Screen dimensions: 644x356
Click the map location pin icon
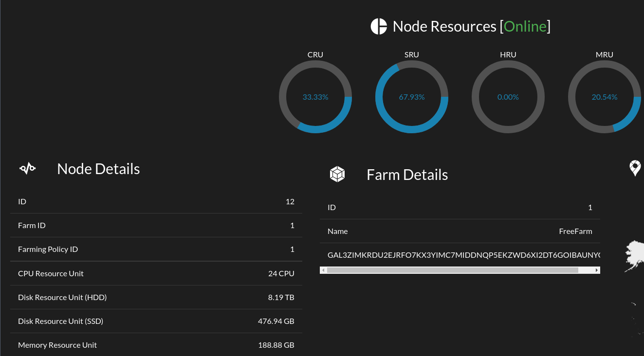(x=635, y=168)
